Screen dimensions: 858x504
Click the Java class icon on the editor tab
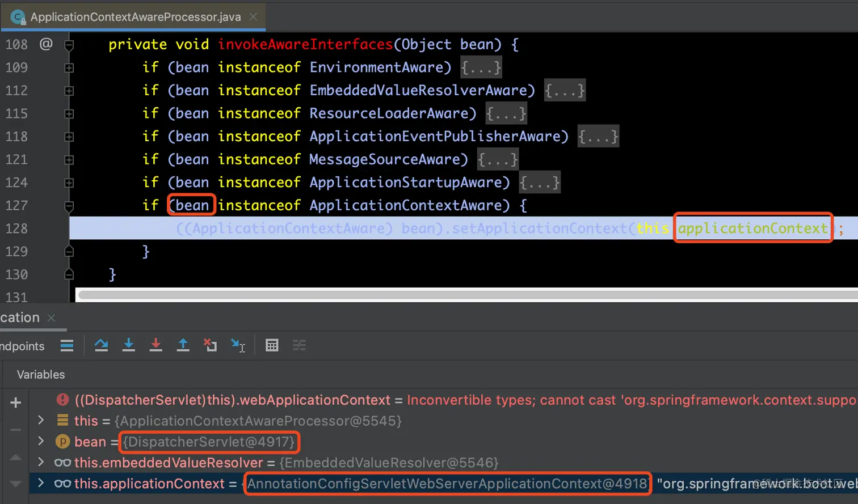click(x=18, y=17)
